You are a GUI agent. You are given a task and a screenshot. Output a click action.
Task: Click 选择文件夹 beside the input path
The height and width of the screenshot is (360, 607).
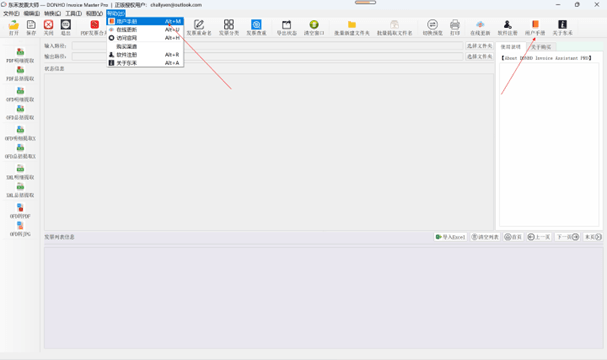pos(479,46)
